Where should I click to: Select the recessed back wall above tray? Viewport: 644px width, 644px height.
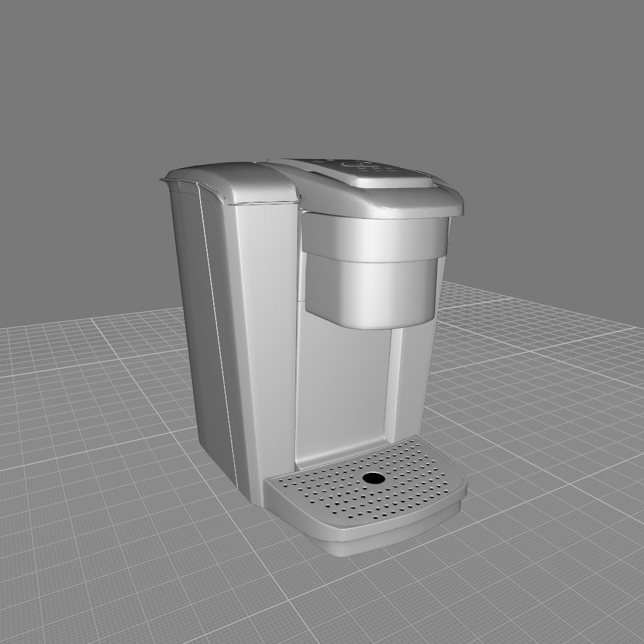(x=342, y=390)
